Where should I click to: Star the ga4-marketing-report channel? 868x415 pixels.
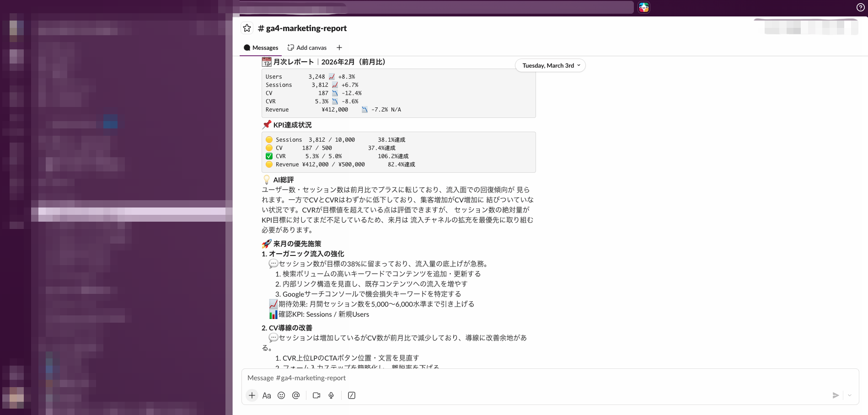click(x=247, y=28)
